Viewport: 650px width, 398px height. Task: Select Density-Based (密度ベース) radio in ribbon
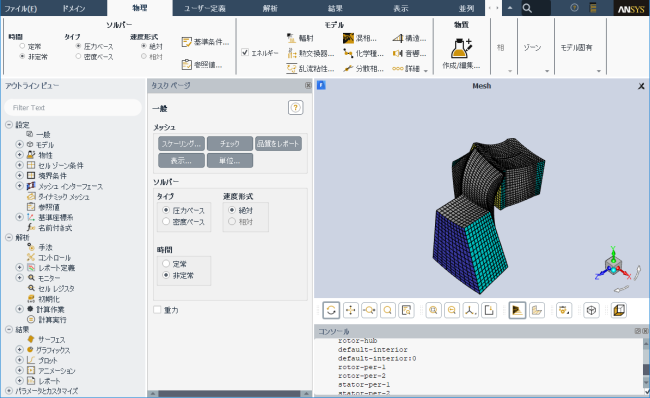[78, 56]
